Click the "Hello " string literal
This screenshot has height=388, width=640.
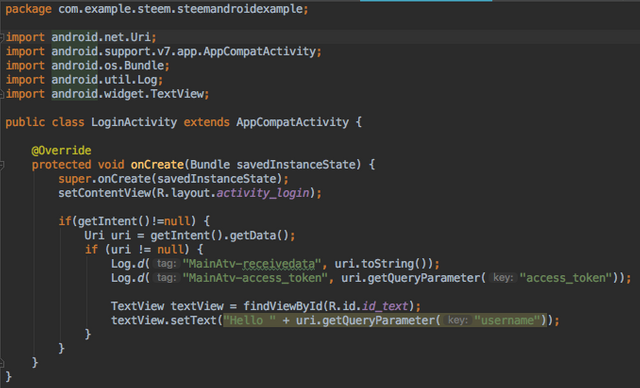click(249, 321)
